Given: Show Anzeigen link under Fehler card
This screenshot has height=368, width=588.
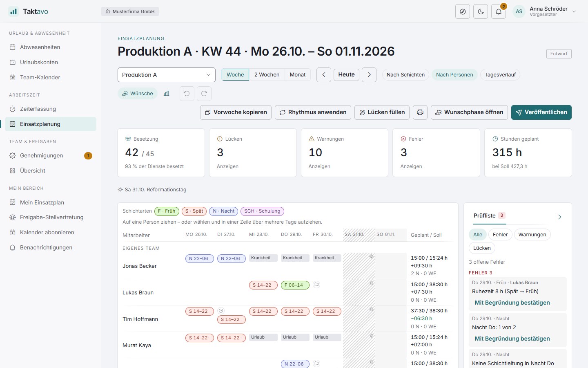Looking at the screenshot, I should 411,166.
